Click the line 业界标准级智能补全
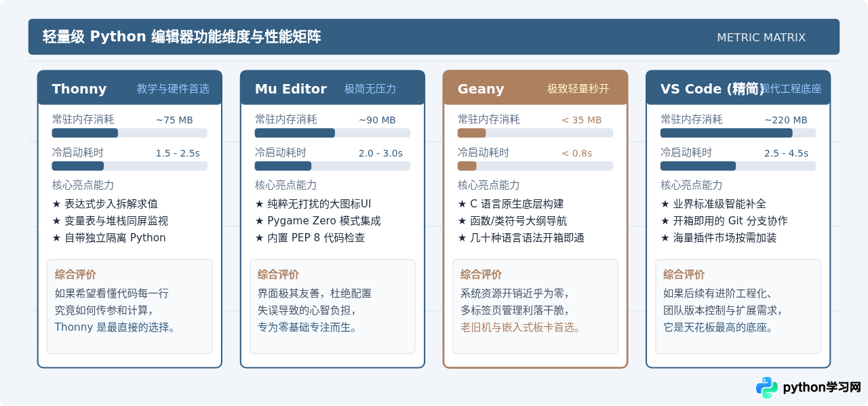This screenshot has height=406, width=868. (713, 203)
